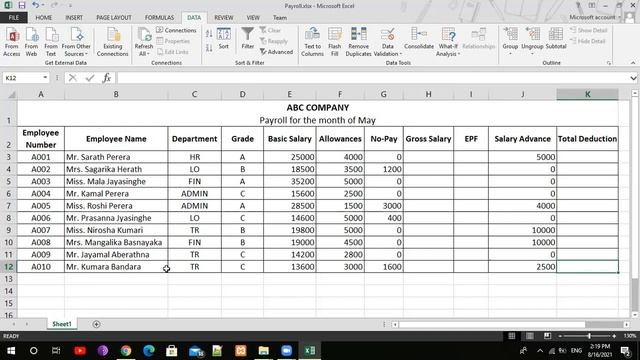This screenshot has width=640, height=360.
Task: Click the Zoom In plus button
Action: click(x=614, y=336)
